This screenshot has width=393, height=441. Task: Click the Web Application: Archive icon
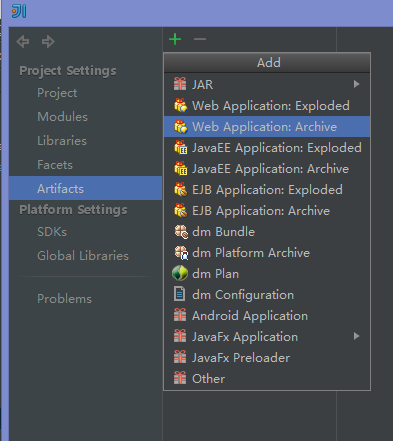tap(181, 126)
